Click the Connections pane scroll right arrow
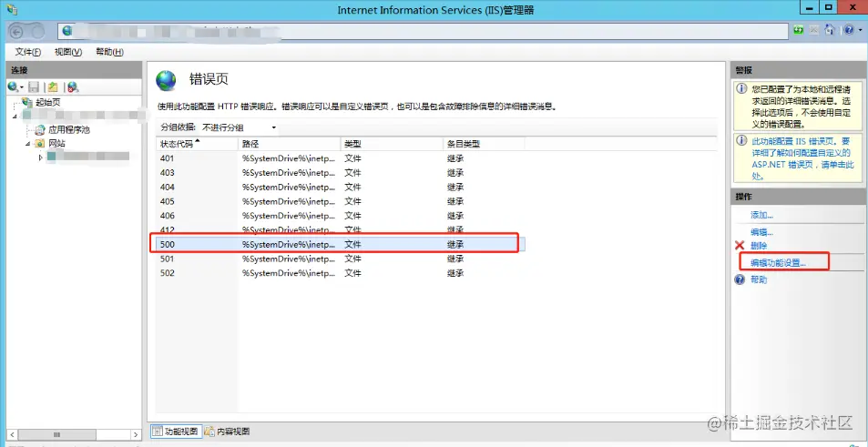Screen dimensions: 868x447 click(136, 435)
